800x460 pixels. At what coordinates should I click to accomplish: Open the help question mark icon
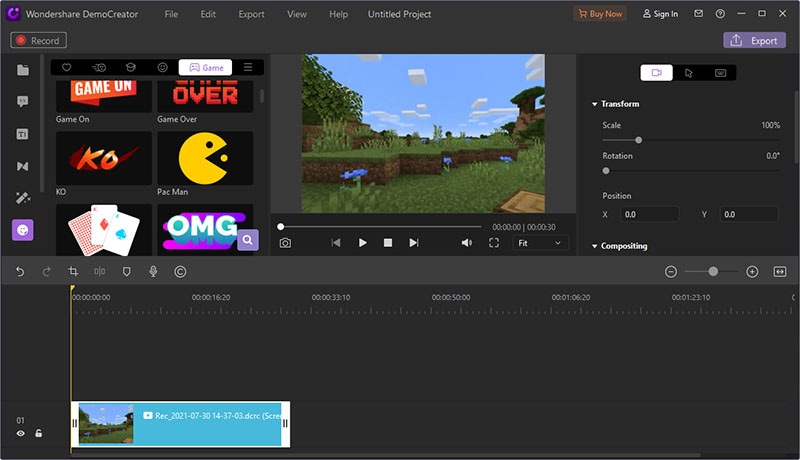(720, 14)
